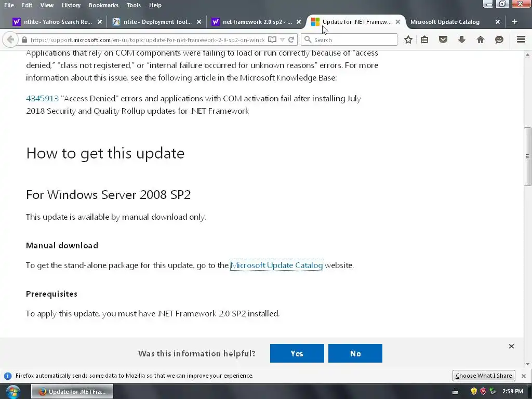Open the Bookmarks menu
The height and width of the screenshot is (399, 532).
pyautogui.click(x=103, y=5)
